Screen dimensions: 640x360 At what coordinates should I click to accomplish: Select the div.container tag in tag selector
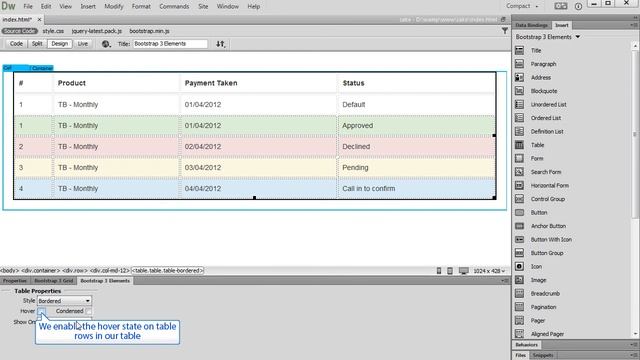coord(40,271)
